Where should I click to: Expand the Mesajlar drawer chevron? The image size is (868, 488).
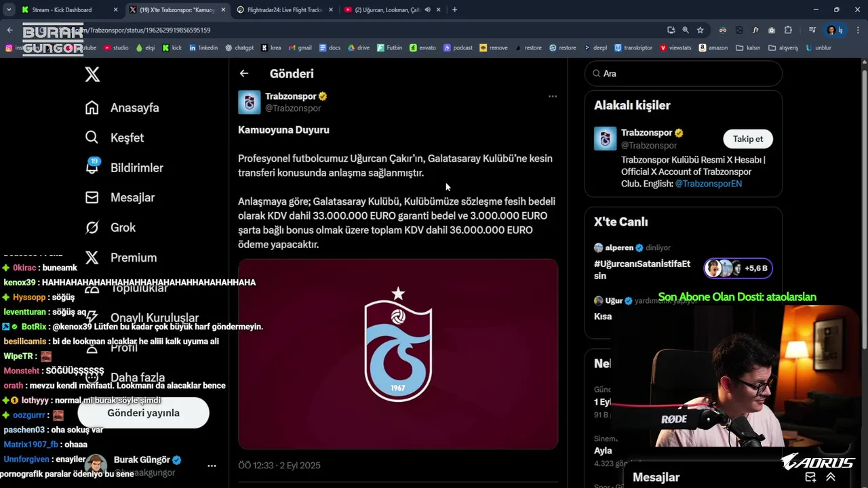click(831, 477)
